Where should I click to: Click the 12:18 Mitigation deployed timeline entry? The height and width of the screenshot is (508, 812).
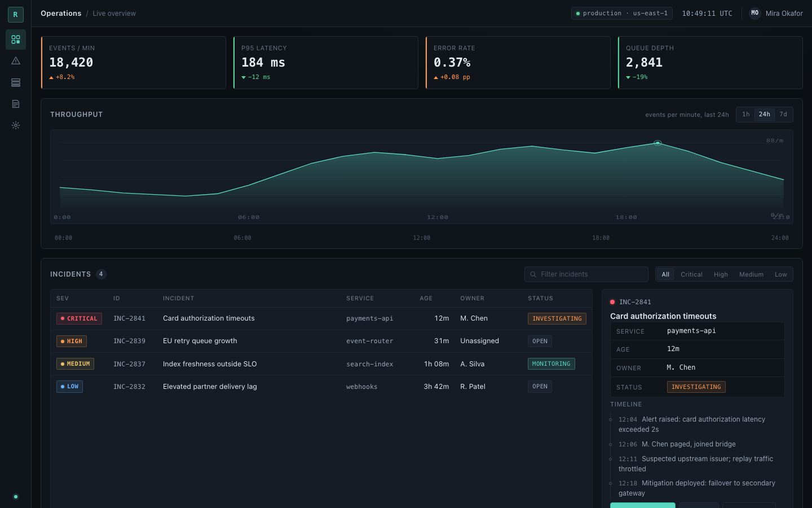697,488
